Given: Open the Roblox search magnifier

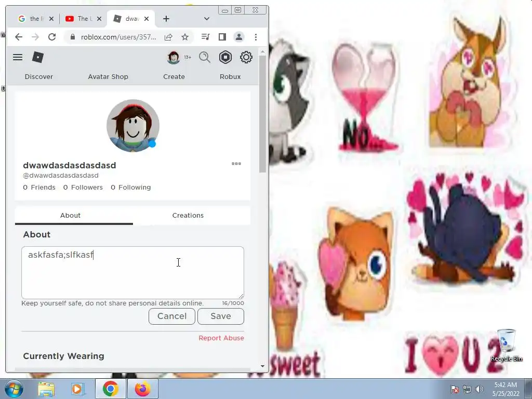Looking at the screenshot, I should pos(205,57).
